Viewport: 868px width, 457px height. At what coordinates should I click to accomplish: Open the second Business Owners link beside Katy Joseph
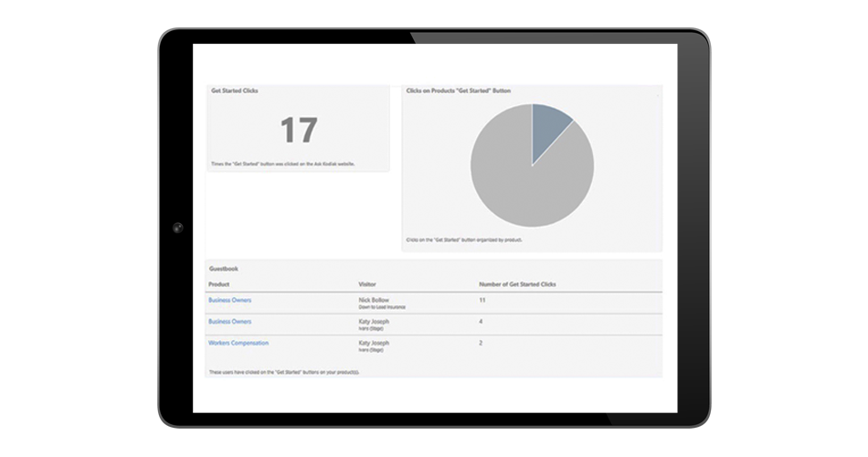(229, 322)
